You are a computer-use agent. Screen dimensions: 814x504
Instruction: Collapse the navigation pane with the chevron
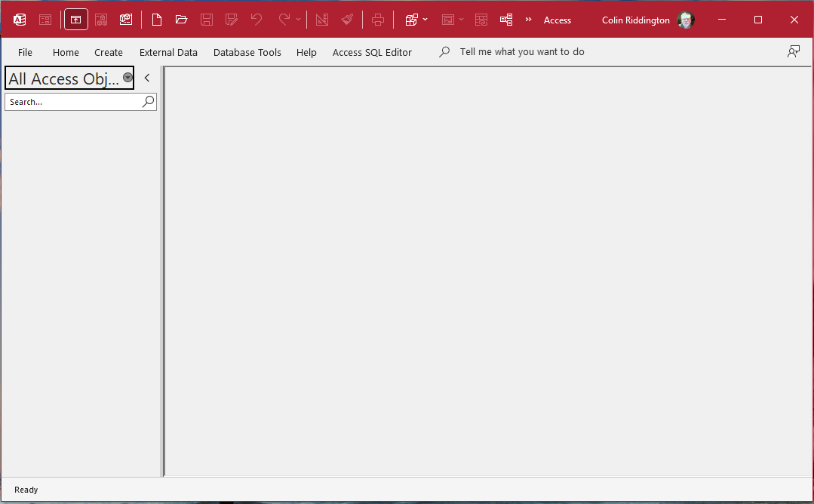point(147,78)
